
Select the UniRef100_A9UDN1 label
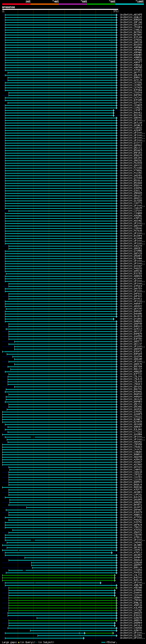point(131,216)
